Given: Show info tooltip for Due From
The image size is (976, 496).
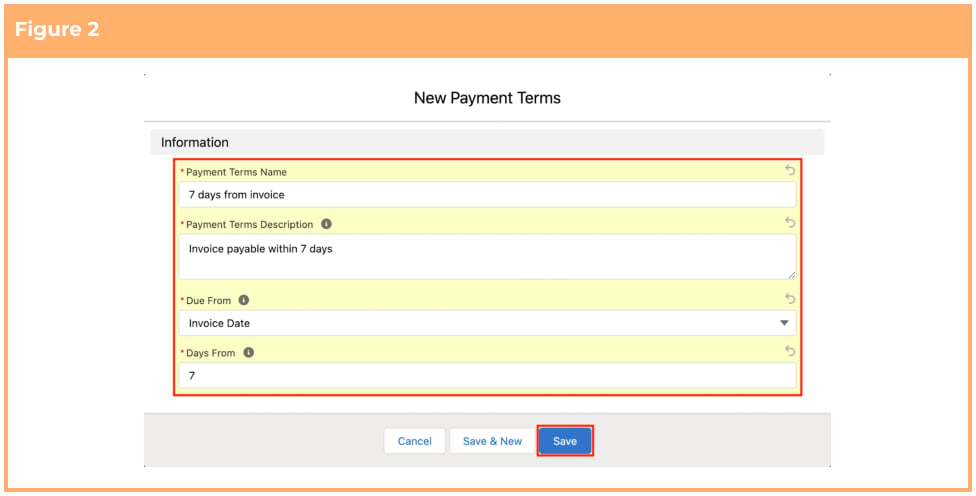Looking at the screenshot, I should (244, 300).
